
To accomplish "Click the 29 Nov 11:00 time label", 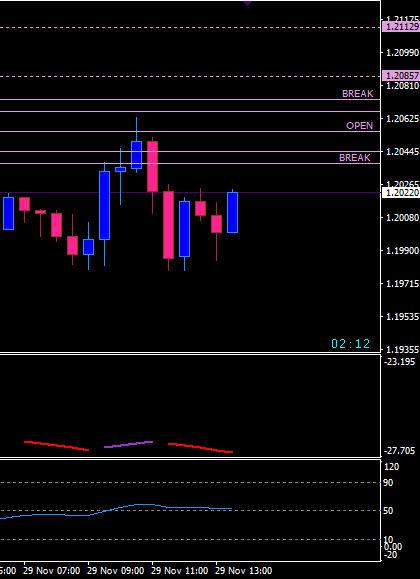I will coord(180,571).
